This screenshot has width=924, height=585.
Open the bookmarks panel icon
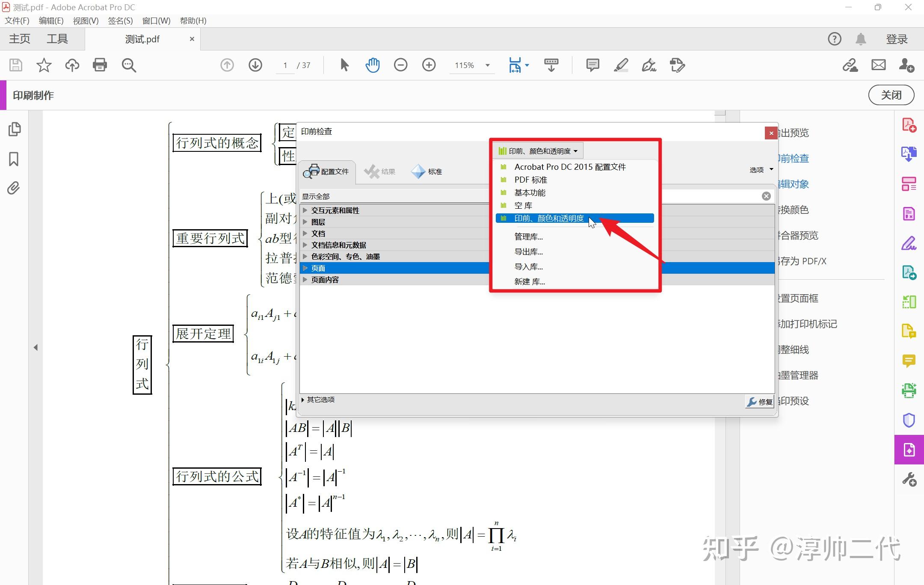14,159
